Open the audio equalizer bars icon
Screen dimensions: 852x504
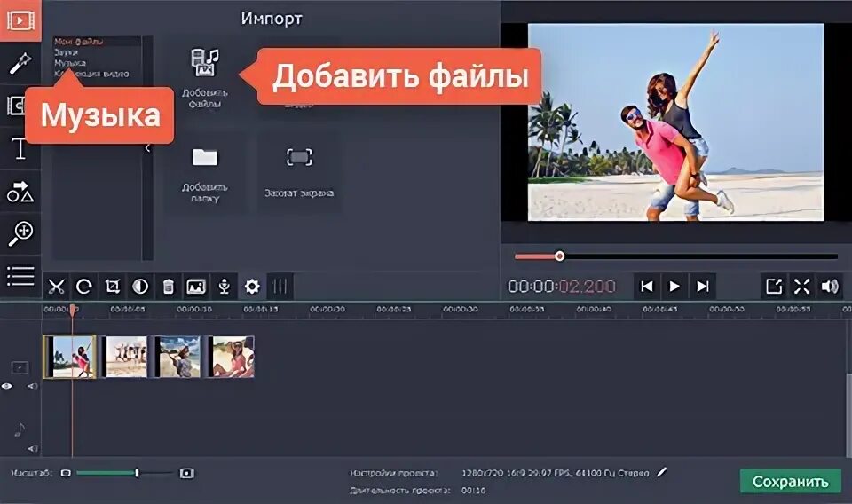pos(280,287)
